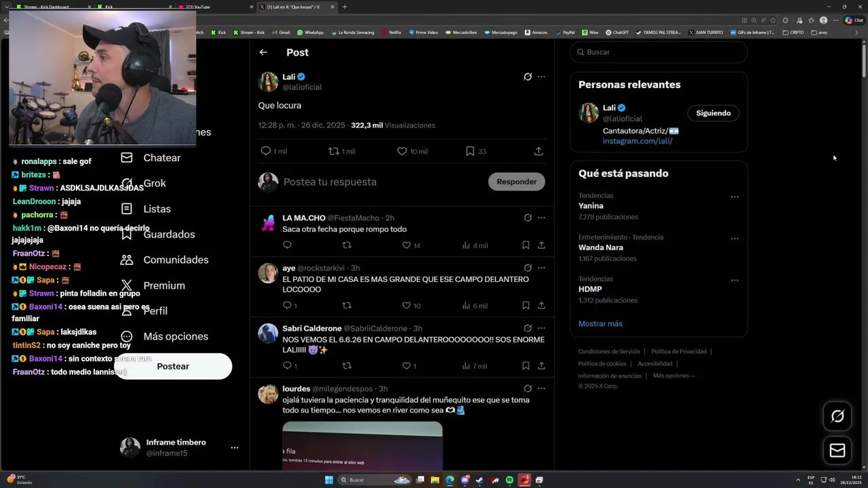Open WhatsApp bookmark in bookmarks bar
Image resolution: width=868 pixels, height=488 pixels.
310,32
